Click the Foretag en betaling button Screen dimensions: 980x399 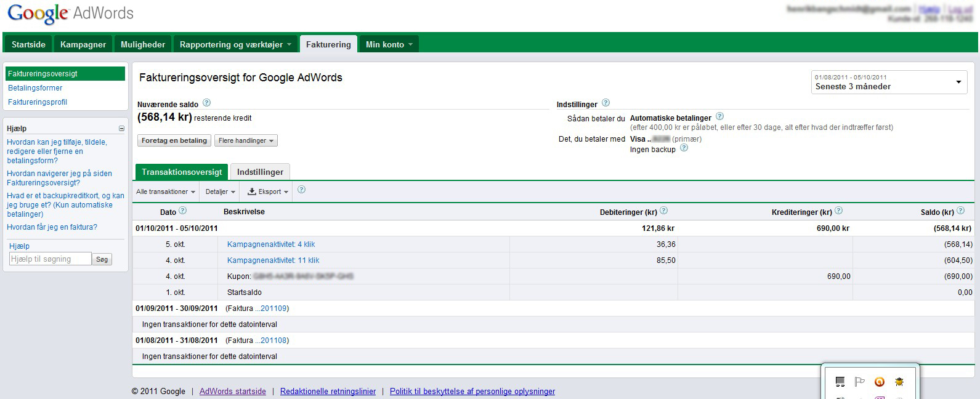click(174, 141)
